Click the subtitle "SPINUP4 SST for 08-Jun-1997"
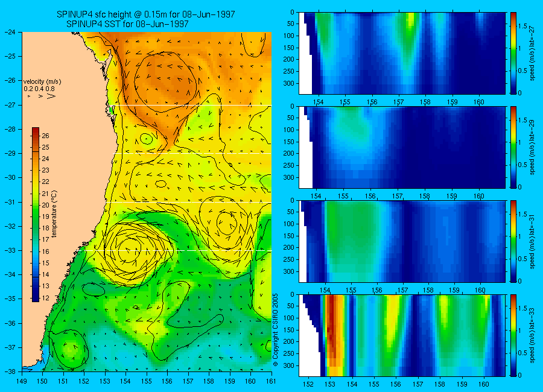 click(127, 24)
